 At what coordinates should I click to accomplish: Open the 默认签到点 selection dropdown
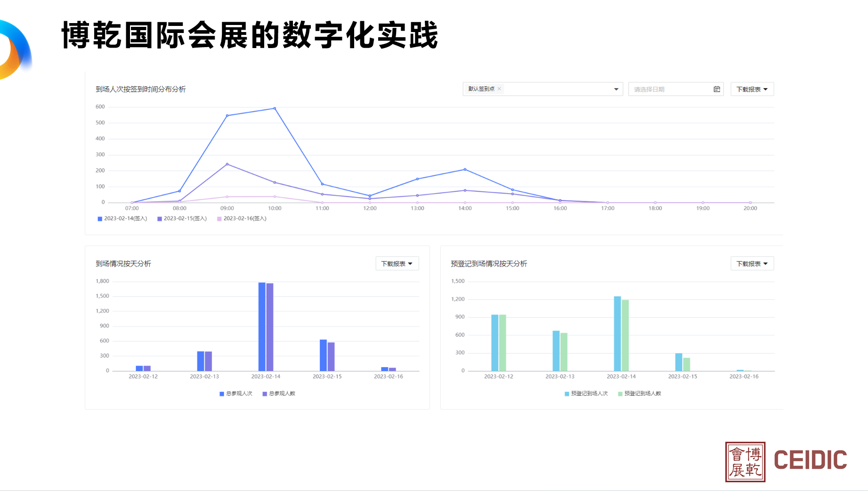[615, 89]
